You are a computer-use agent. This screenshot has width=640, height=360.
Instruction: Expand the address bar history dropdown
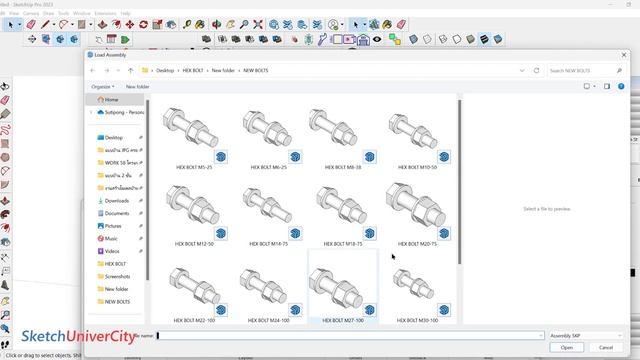point(522,71)
